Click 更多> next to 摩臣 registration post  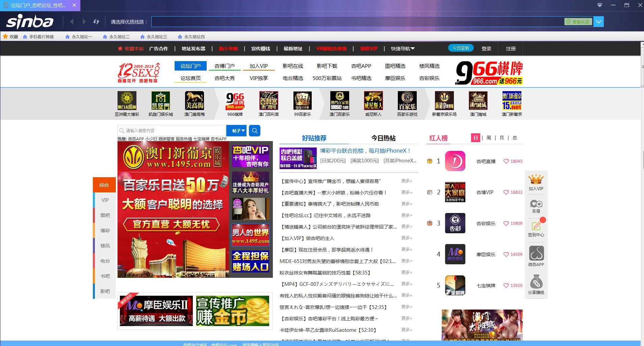(x=407, y=249)
